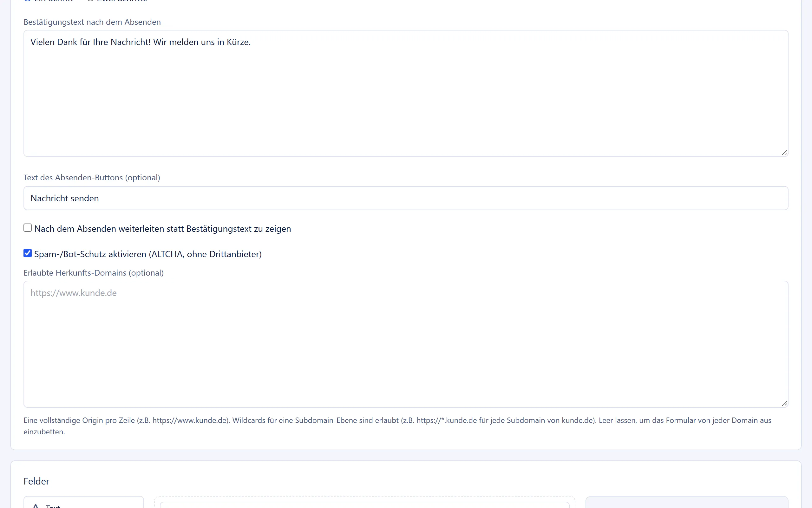The width and height of the screenshot is (812, 508).
Task: Click the 'Felder' heading
Action: tap(36, 481)
